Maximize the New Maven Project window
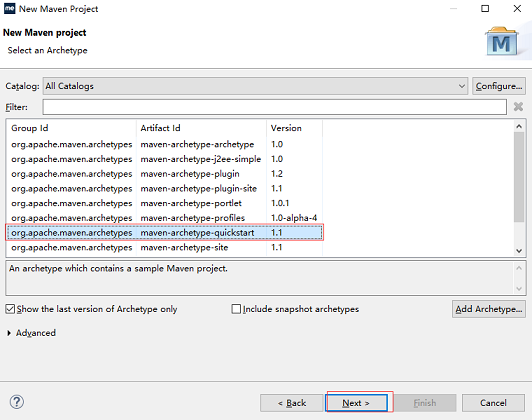Image resolution: width=532 pixels, height=420 pixels. pyautogui.click(x=485, y=8)
